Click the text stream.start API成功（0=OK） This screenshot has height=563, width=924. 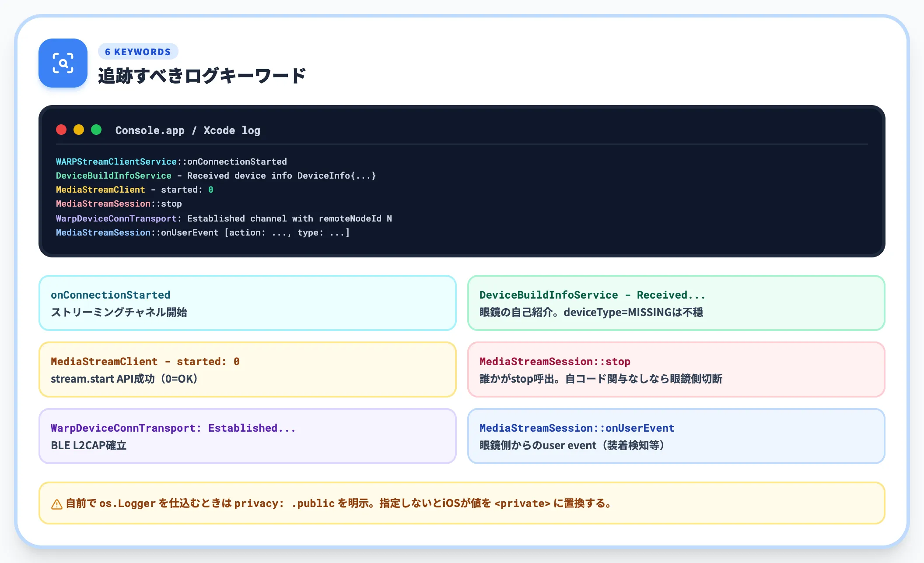click(124, 379)
